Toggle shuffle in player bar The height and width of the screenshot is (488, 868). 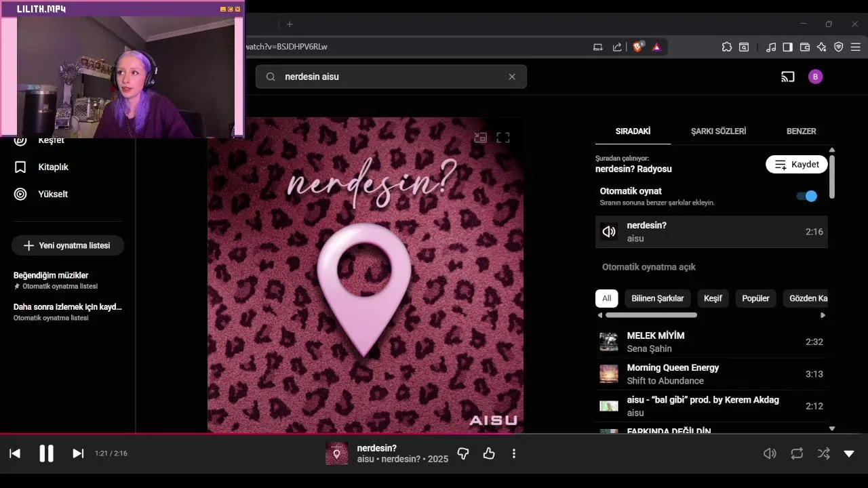pyautogui.click(x=823, y=453)
